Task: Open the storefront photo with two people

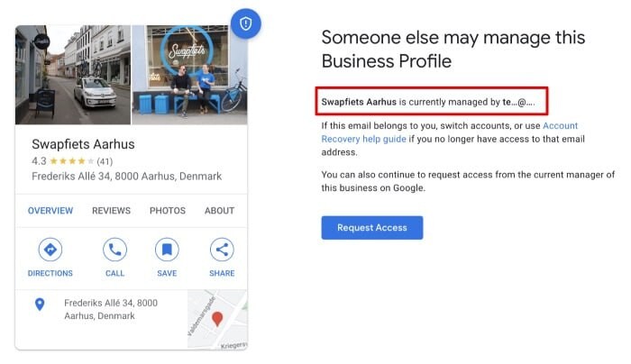Action: tap(189, 75)
